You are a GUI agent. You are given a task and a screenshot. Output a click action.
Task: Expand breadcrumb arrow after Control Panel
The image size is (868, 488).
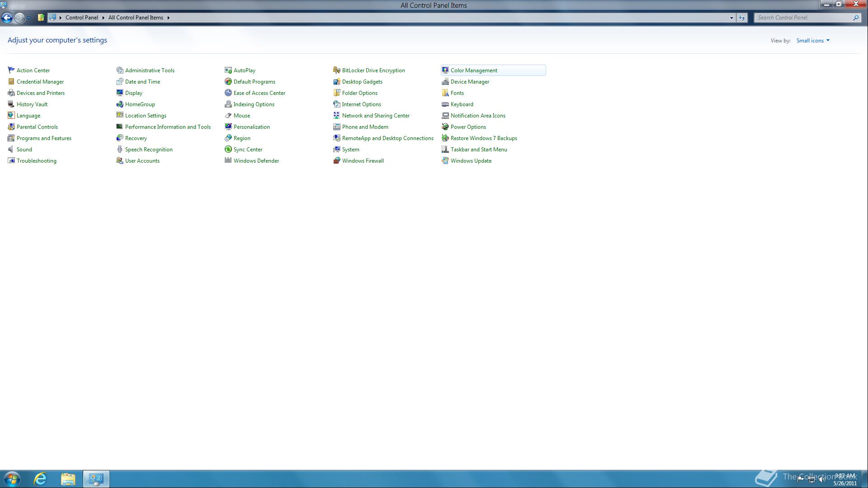[x=103, y=18]
